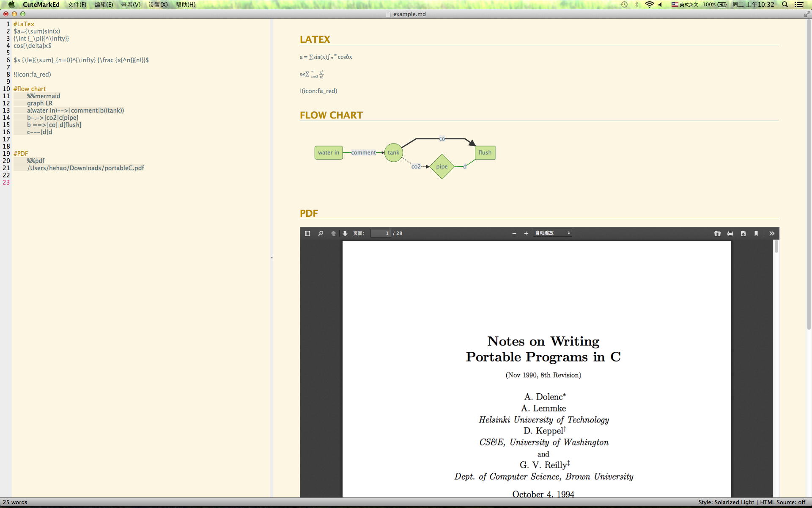Click the PDF bookmark current view icon
This screenshot has width=812, height=508.
(x=756, y=233)
